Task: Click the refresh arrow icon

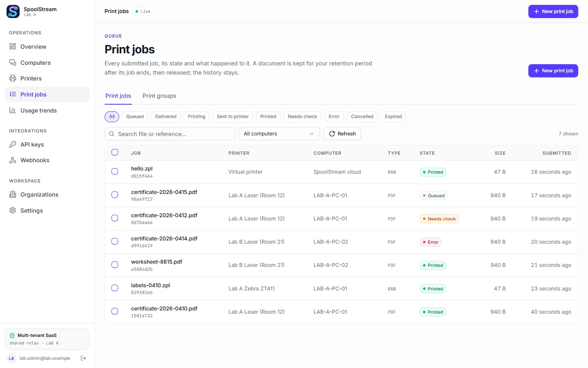Action: (x=332, y=134)
